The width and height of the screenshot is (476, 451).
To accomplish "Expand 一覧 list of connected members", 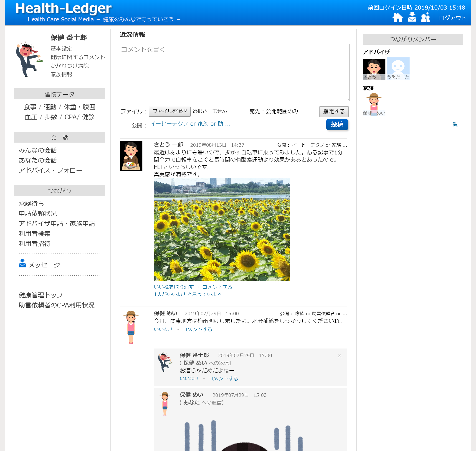I will (453, 124).
